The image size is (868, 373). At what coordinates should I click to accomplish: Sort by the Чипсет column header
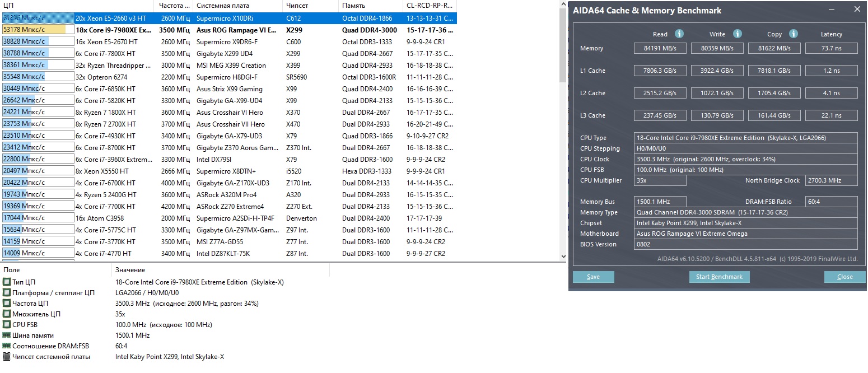310,6
